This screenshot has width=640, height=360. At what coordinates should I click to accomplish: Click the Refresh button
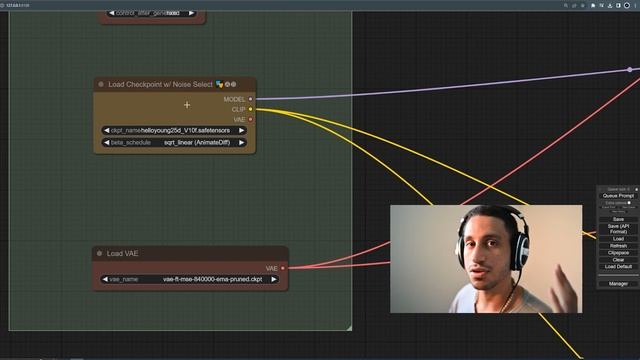pos(618,246)
